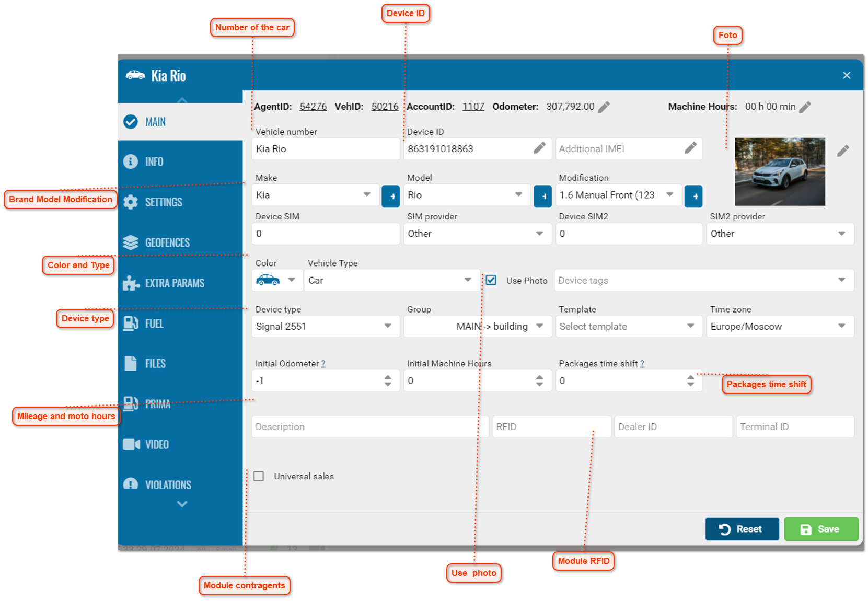
Task: Click the Dealer ID input field
Action: 673,426
